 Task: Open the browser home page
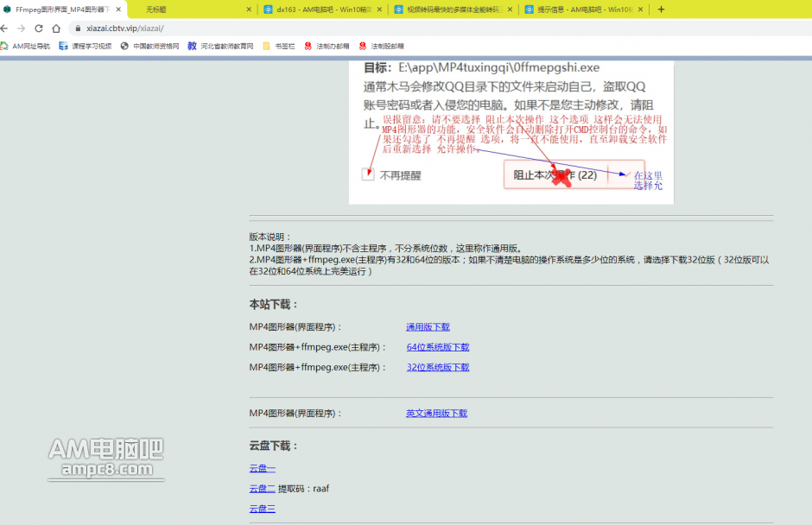point(56,28)
